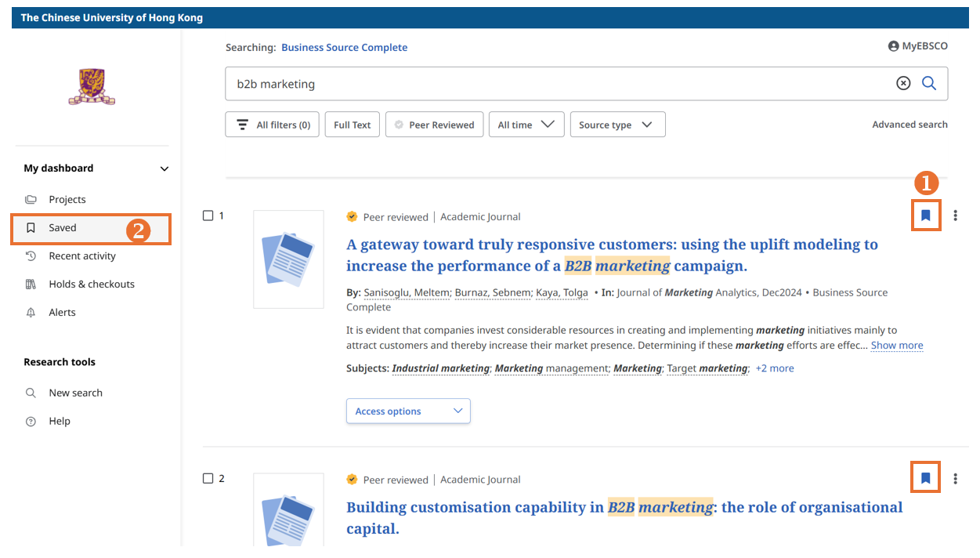Open the three-dot menu for result 2
Image resolution: width=980 pixels, height=558 pixels.
[955, 478]
